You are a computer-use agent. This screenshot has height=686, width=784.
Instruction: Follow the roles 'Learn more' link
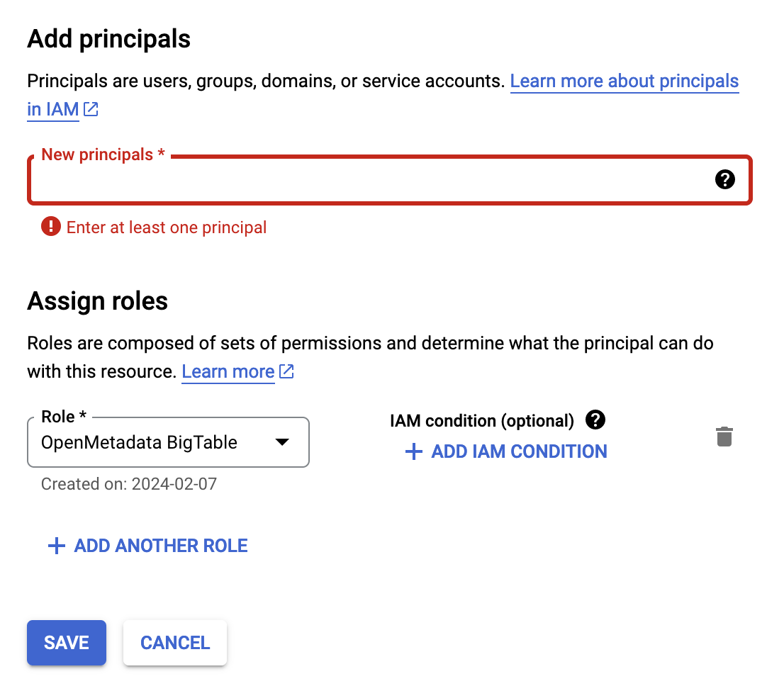pyautogui.click(x=228, y=371)
